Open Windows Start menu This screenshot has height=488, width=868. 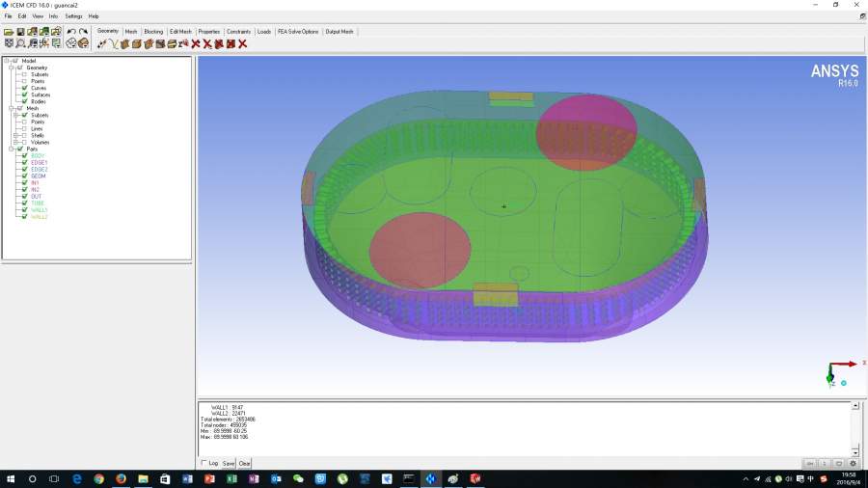point(11,478)
